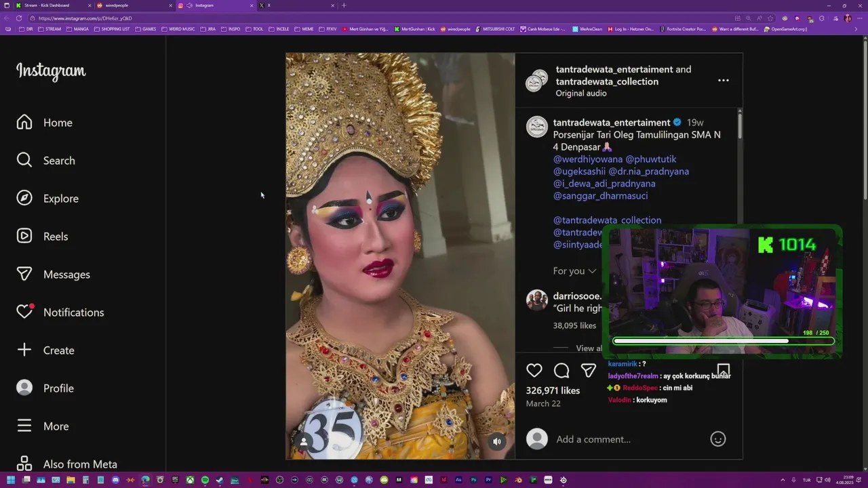868x488 pixels.
Task: Click 326,971 likes count
Action: (553, 391)
